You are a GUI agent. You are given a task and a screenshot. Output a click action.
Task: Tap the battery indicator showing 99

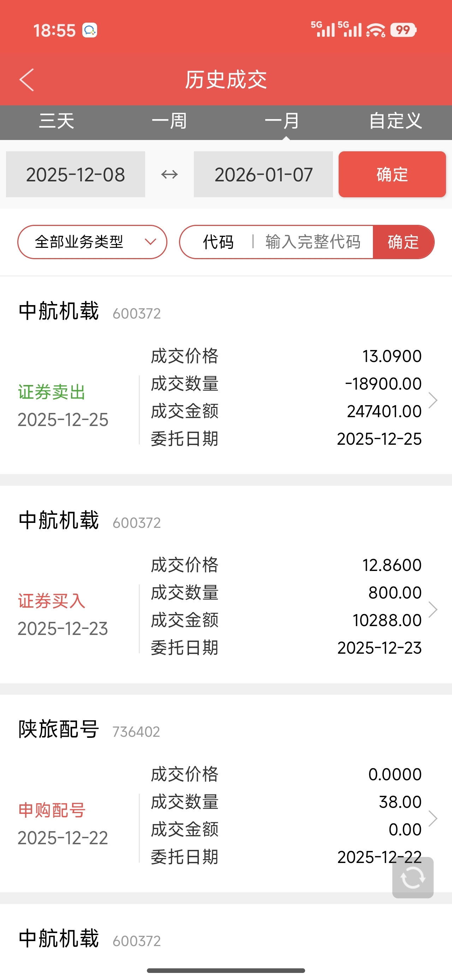(x=403, y=30)
